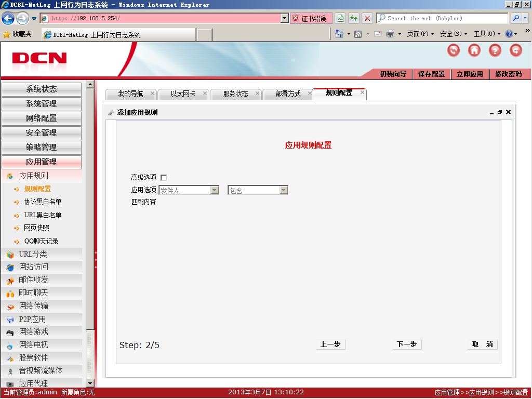Click the red round home icon in DCN header

coord(474,50)
